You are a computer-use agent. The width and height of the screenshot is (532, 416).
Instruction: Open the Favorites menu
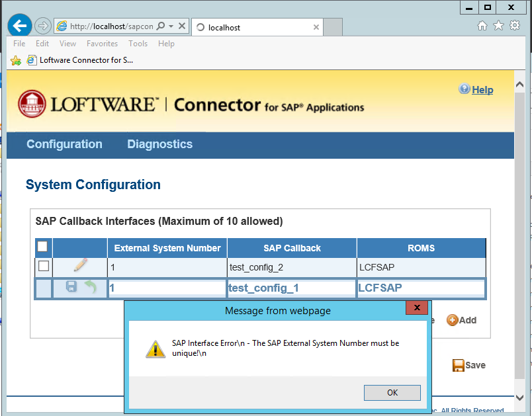[102, 44]
